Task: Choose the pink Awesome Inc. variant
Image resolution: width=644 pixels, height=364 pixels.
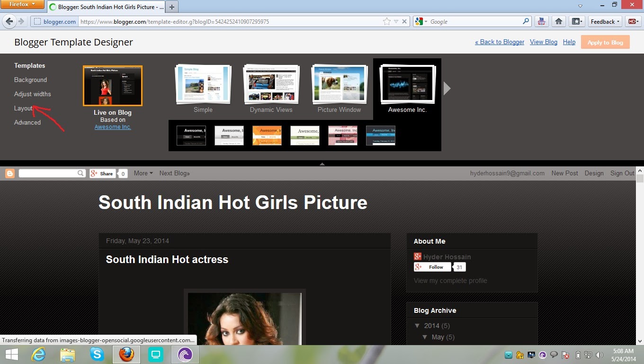Action: [x=343, y=136]
